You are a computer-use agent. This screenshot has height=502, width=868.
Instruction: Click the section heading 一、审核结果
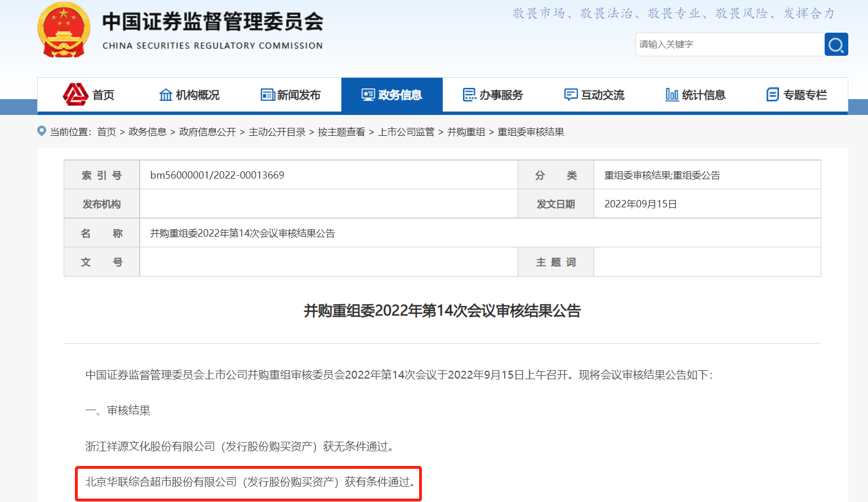[x=118, y=410]
